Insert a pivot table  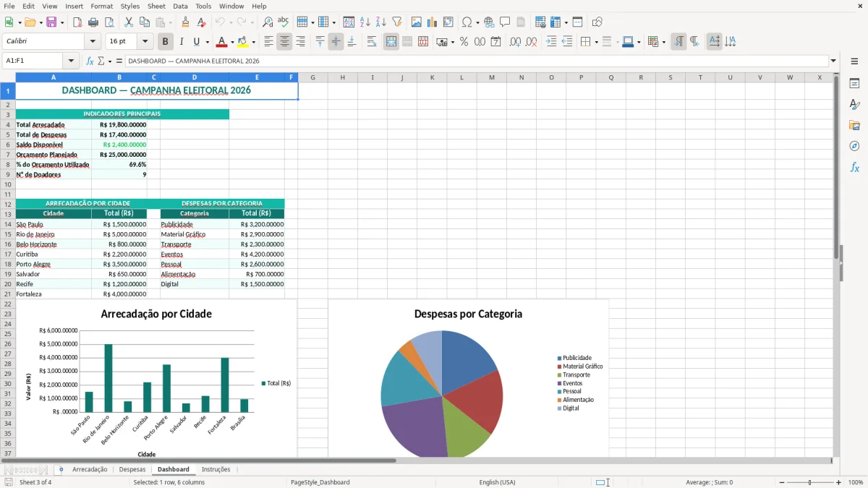pyautogui.click(x=448, y=22)
